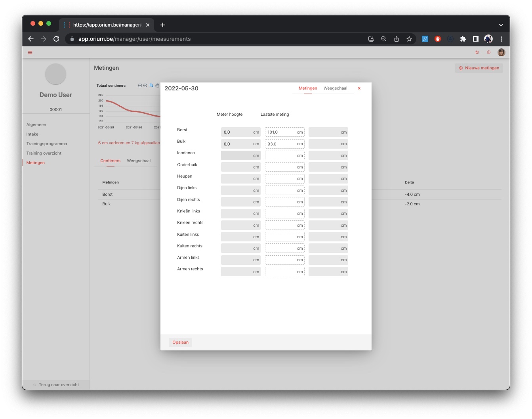Click the Nieuwe metingen button
532x419 pixels.
[479, 68]
